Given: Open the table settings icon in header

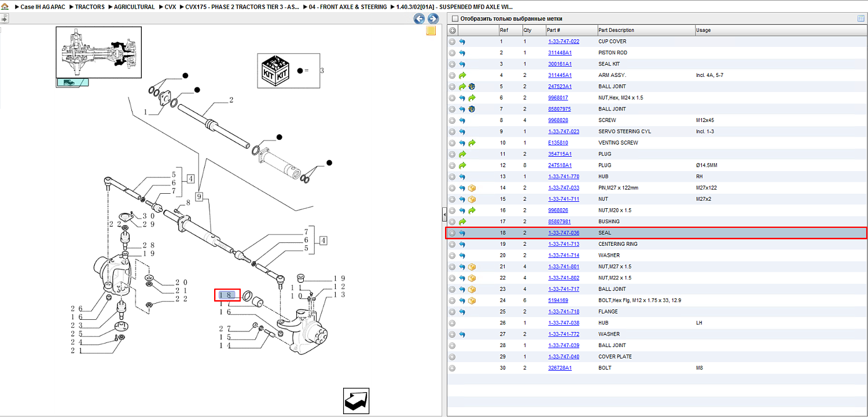Looking at the screenshot, I should click(x=861, y=19).
